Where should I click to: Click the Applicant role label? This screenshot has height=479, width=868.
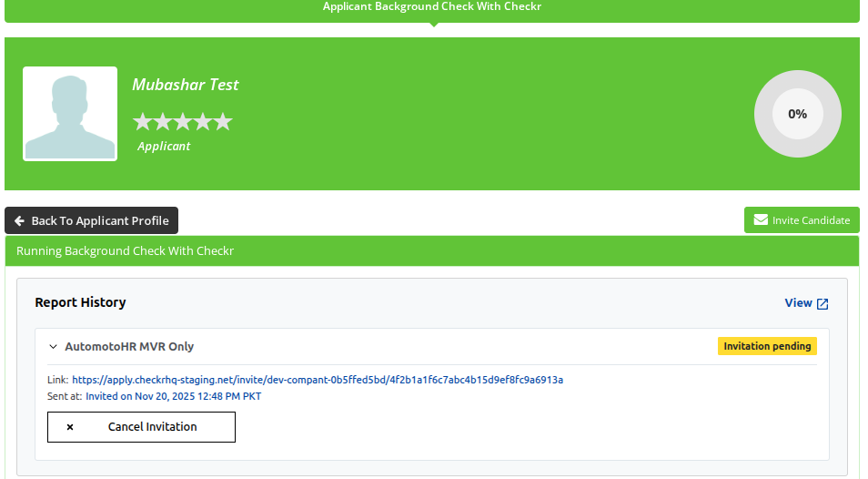(x=164, y=147)
